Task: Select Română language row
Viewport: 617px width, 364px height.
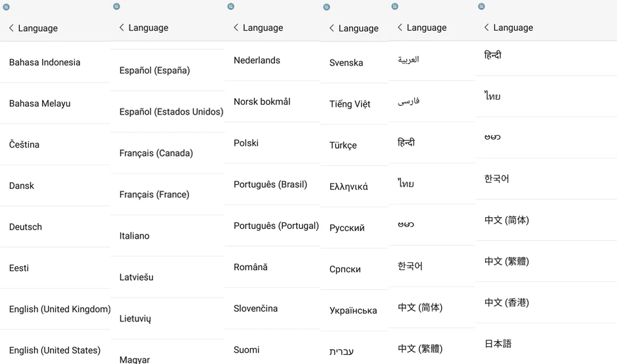Action: [272, 267]
